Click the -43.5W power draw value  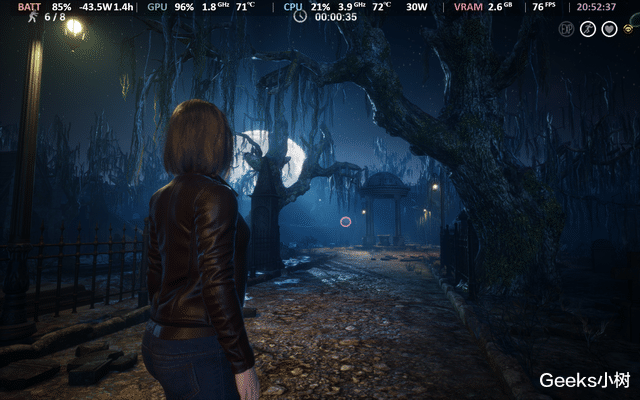(x=94, y=7)
